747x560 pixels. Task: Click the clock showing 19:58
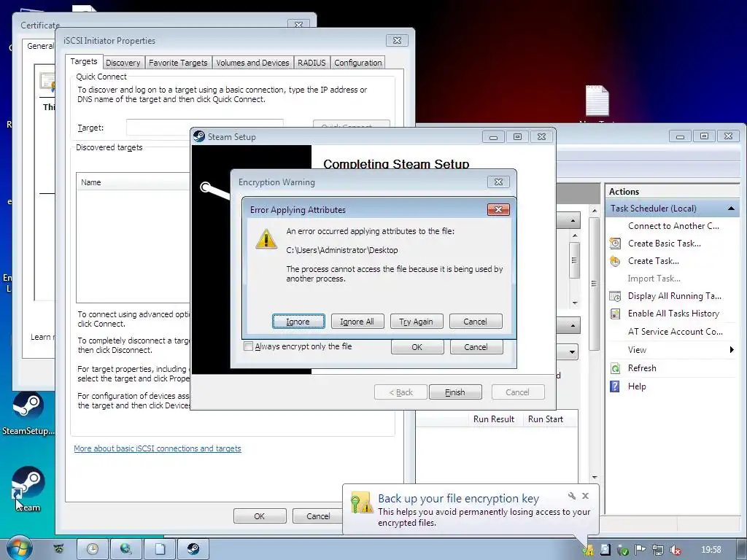click(x=711, y=550)
